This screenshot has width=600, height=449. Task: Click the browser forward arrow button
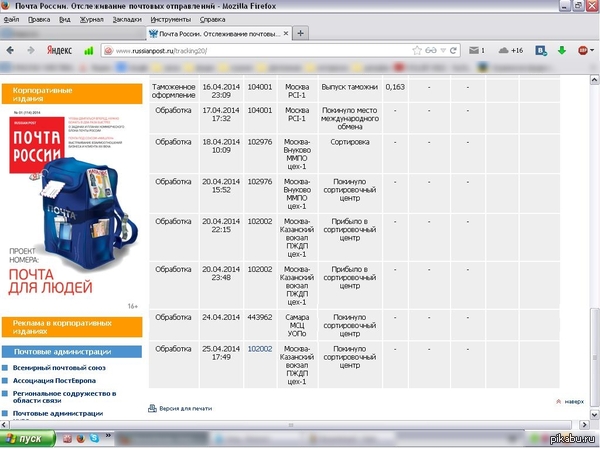[x=29, y=50]
